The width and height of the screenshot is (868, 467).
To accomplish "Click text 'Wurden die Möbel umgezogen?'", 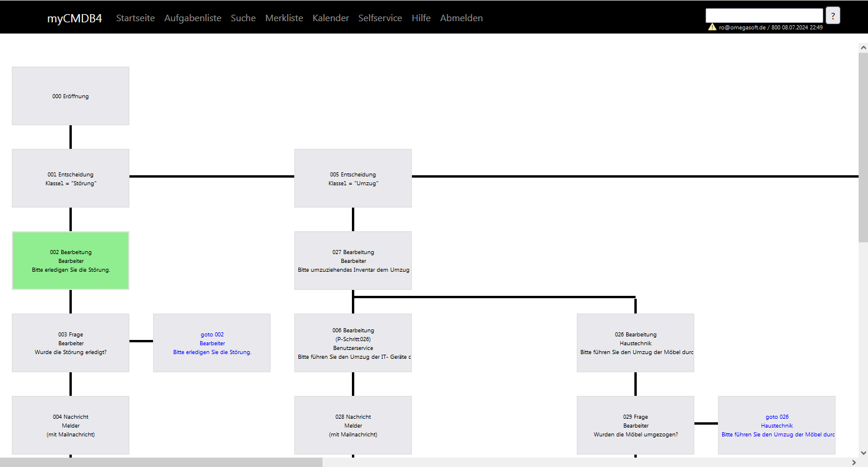I will 636,435.
